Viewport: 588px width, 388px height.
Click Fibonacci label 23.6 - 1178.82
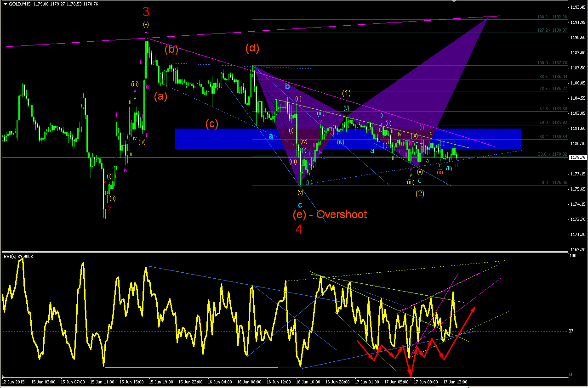tap(553, 154)
